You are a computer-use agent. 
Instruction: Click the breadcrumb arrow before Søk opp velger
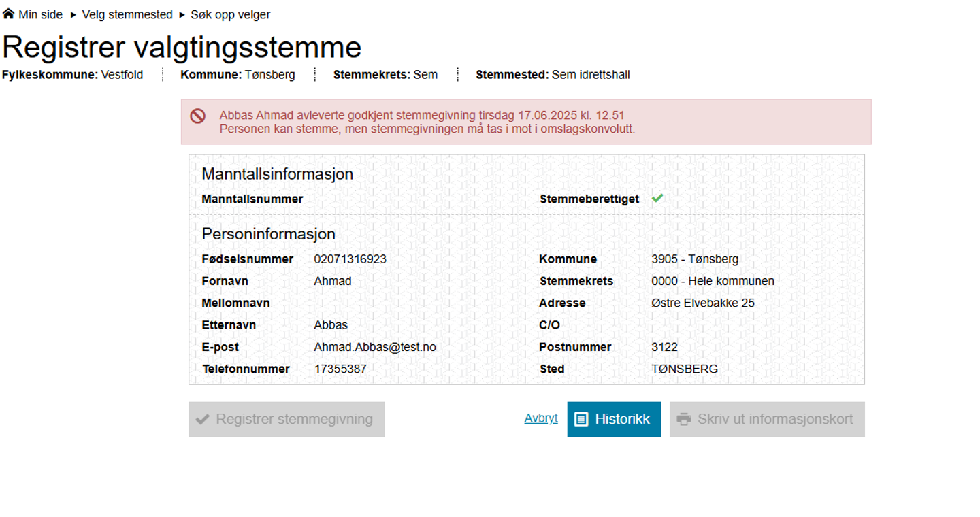click(182, 14)
